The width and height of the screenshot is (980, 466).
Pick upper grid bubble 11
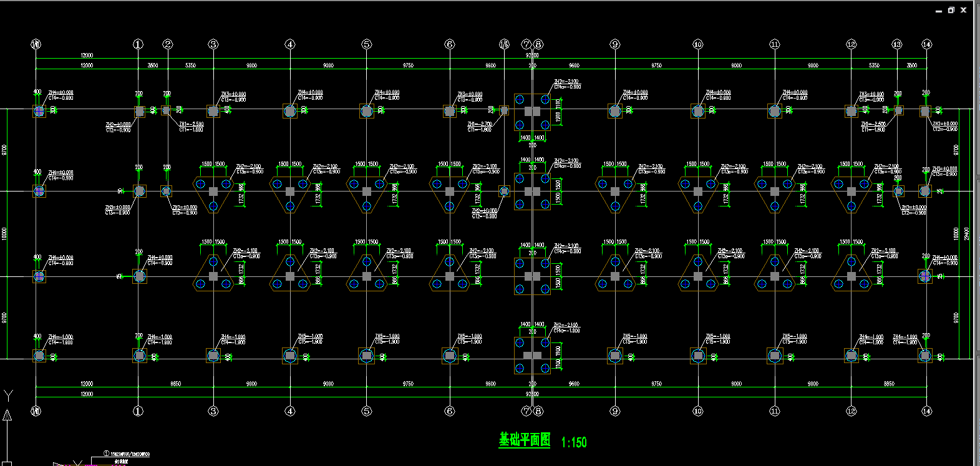click(775, 44)
